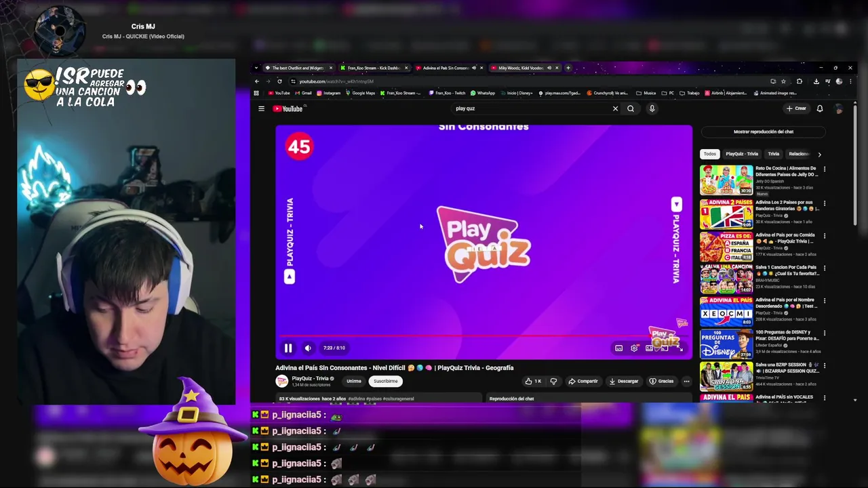Viewport: 868px width, 488px height.
Task: Toggle subtitles on the player
Action: click(x=618, y=348)
